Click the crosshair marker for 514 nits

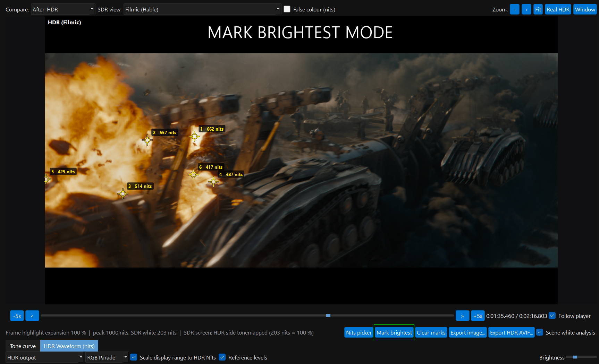(123, 194)
